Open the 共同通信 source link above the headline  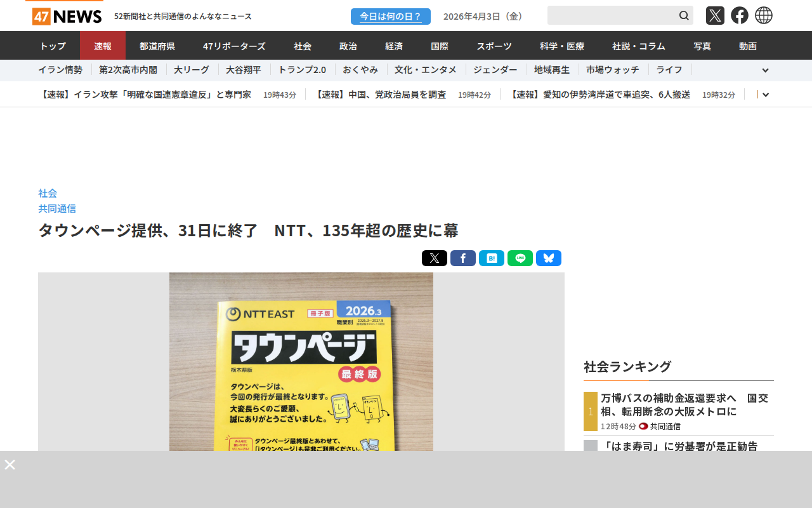point(57,208)
